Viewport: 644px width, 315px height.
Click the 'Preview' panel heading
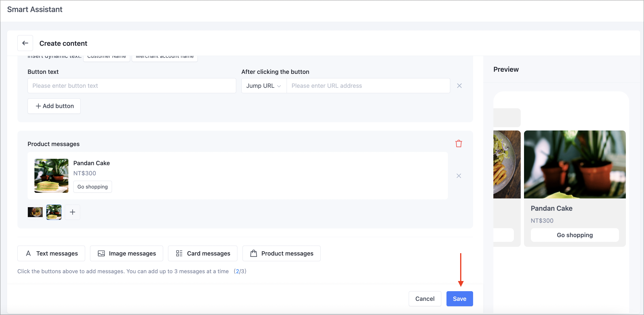[x=506, y=69]
